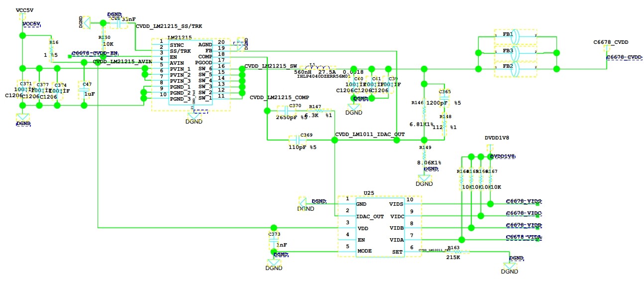This screenshot has width=644, height=283.
Task: Click the R147 resistor symbol
Action: tap(320, 111)
